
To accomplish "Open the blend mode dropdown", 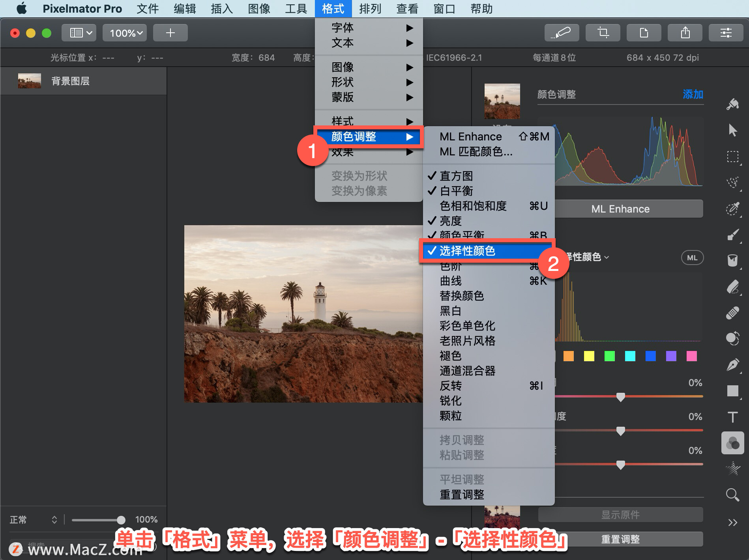I will [33, 520].
